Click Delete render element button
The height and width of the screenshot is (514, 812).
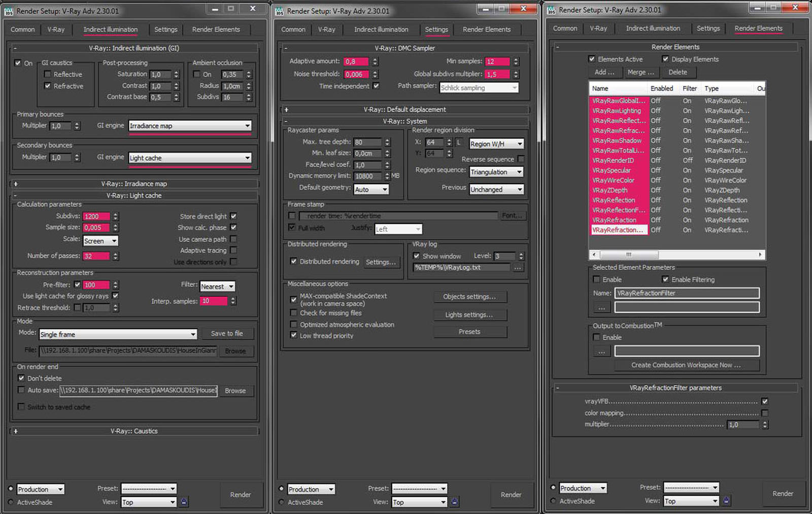[678, 72]
